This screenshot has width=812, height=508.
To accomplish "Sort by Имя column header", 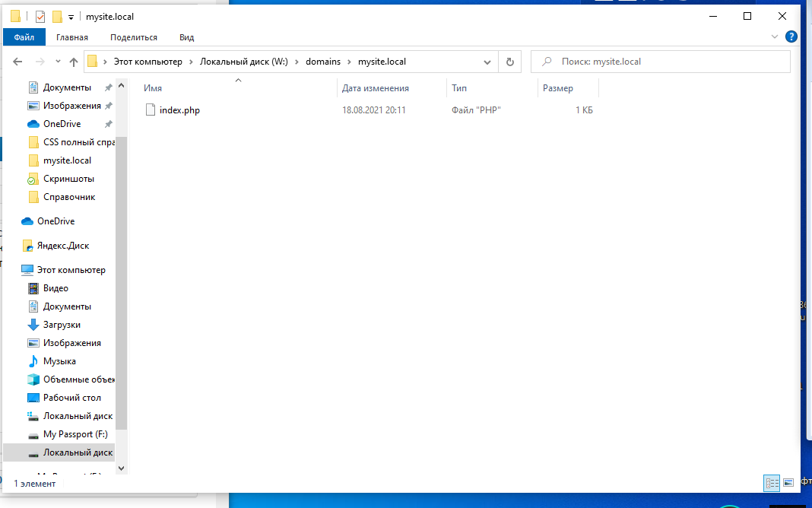I will pos(153,88).
